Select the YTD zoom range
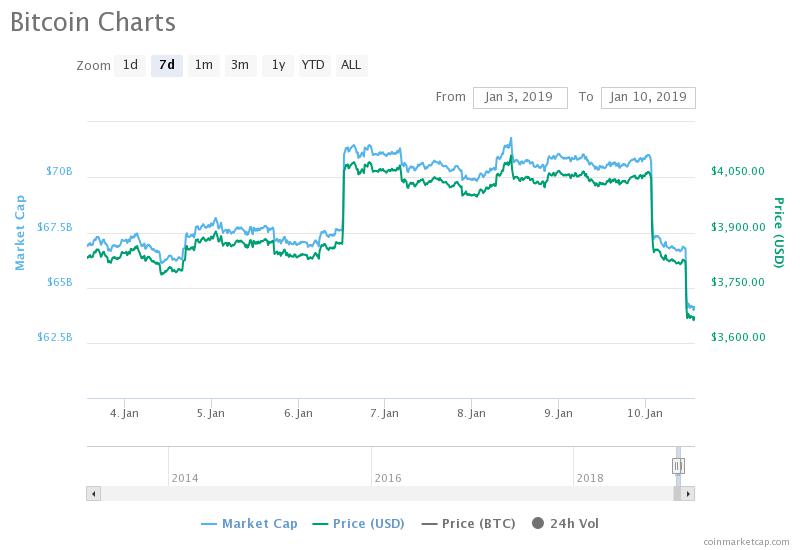The height and width of the screenshot is (550, 800). pos(313,65)
